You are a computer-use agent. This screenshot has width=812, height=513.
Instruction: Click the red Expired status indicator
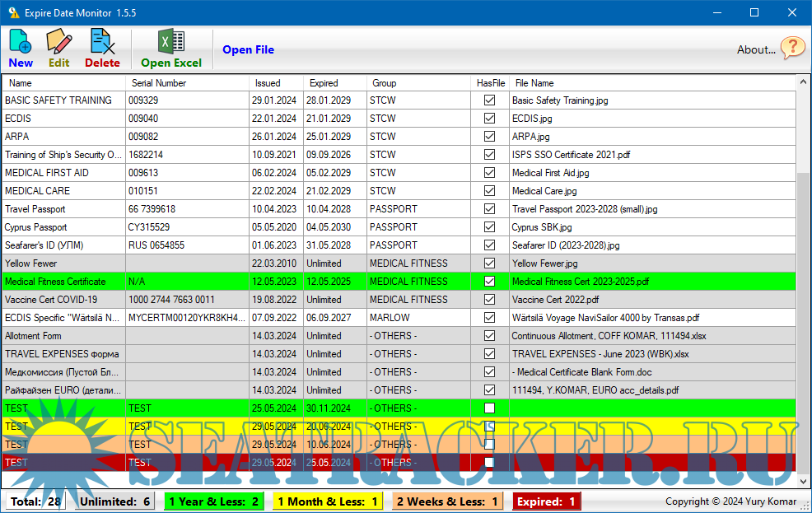(x=546, y=501)
